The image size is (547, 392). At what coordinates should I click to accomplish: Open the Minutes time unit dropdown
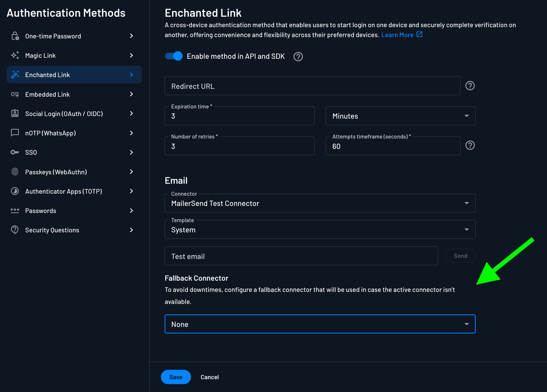point(400,116)
